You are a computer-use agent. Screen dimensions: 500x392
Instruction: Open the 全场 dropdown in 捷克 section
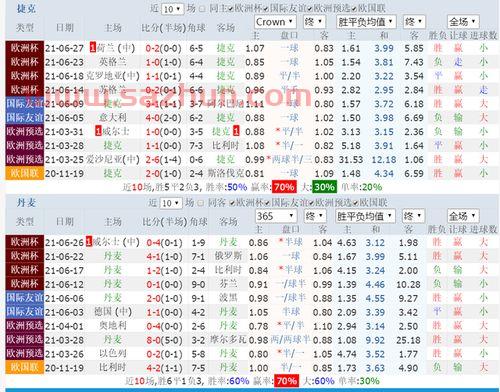point(463,22)
